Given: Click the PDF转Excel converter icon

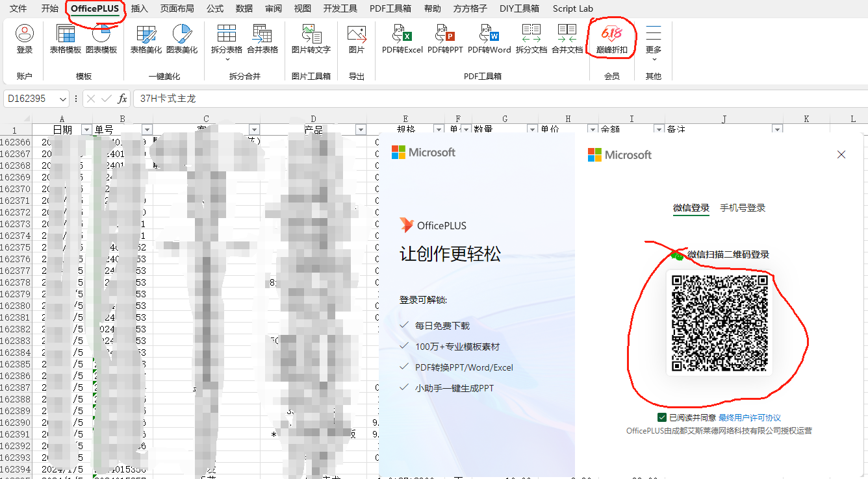Looking at the screenshot, I should [402, 39].
